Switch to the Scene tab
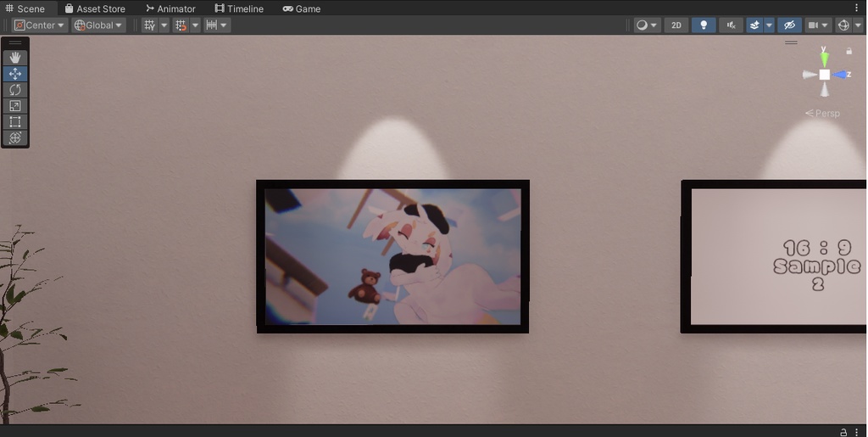This screenshot has height=437, width=868. 25,8
